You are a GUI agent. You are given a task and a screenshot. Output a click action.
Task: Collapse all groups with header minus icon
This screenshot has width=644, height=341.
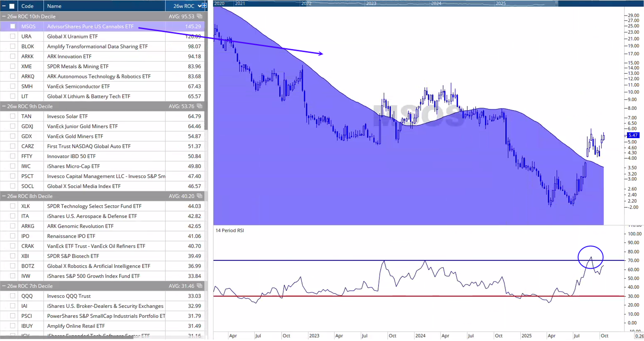click(4, 6)
